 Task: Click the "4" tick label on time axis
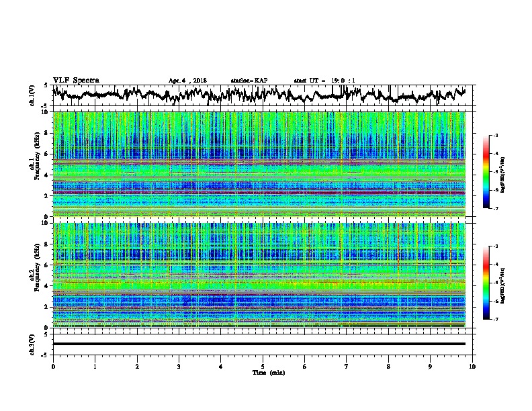[221, 367]
